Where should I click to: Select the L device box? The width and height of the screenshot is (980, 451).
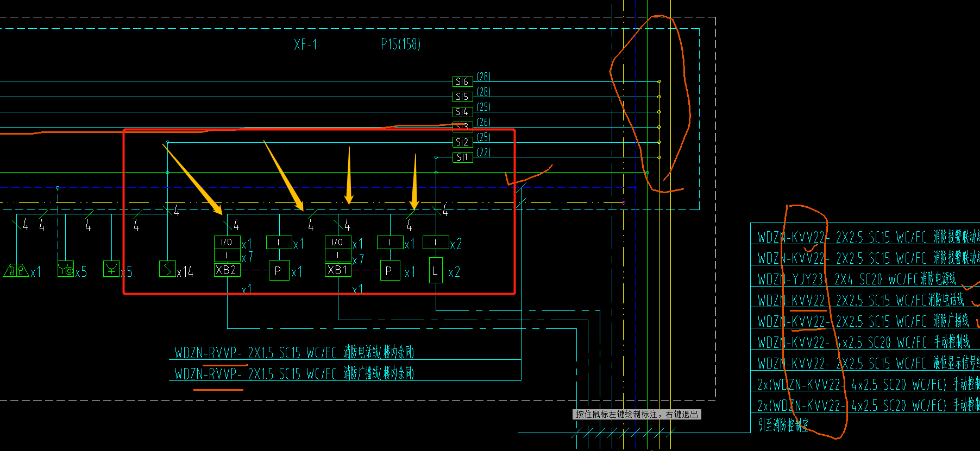436,270
